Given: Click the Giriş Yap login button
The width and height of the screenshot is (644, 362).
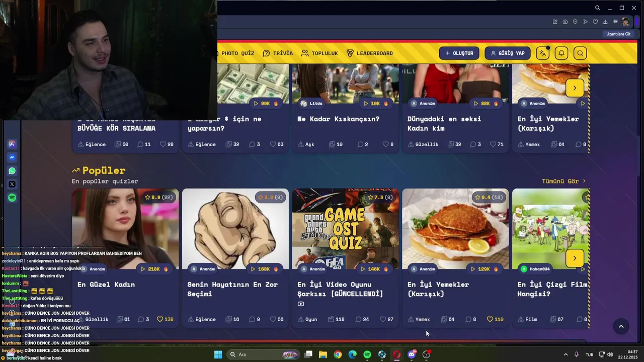Looking at the screenshot, I should coord(507,53).
